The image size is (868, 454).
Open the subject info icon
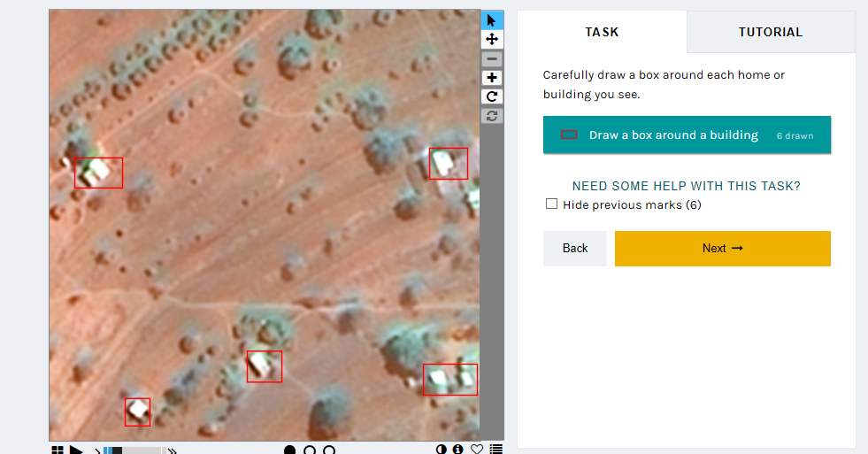click(x=457, y=450)
